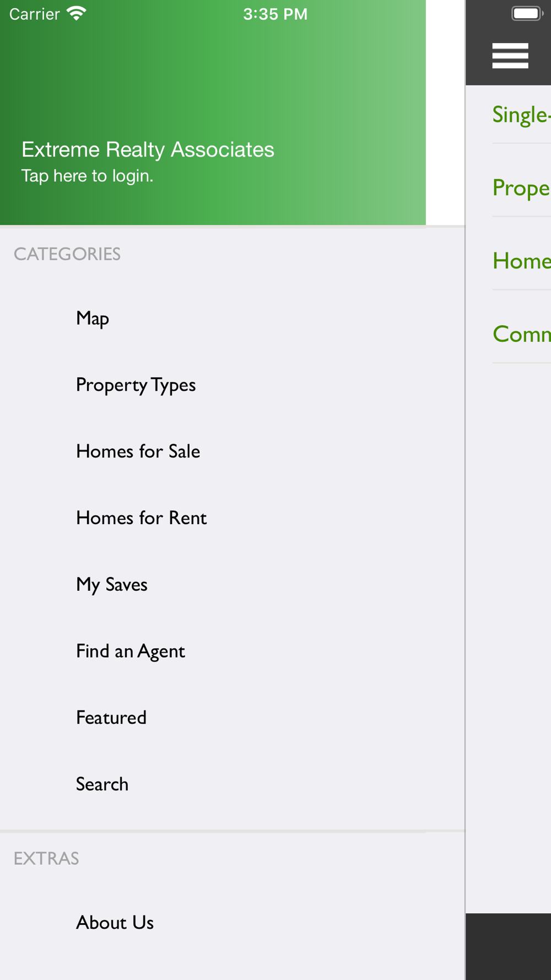Go to Search
The width and height of the screenshot is (551, 980).
233,784
